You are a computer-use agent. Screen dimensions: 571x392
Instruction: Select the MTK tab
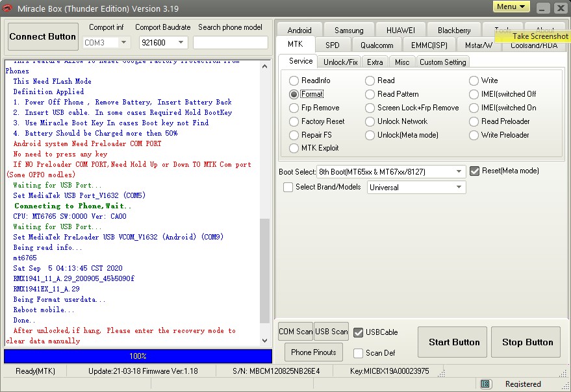295,44
